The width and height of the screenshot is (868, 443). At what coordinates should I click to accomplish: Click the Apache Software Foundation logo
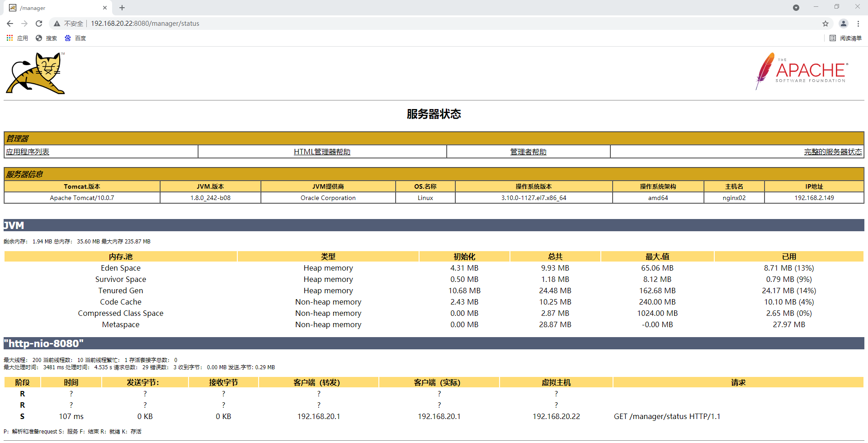pos(802,71)
